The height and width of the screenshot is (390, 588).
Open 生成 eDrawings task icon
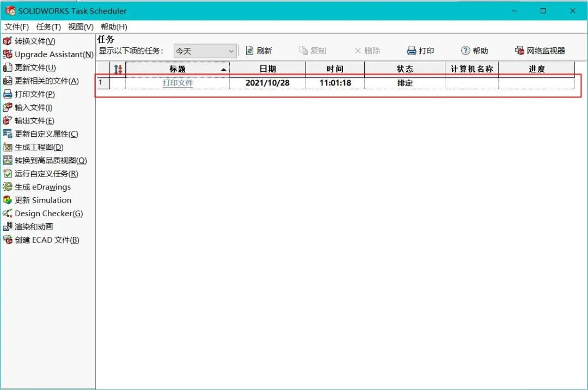(x=8, y=187)
